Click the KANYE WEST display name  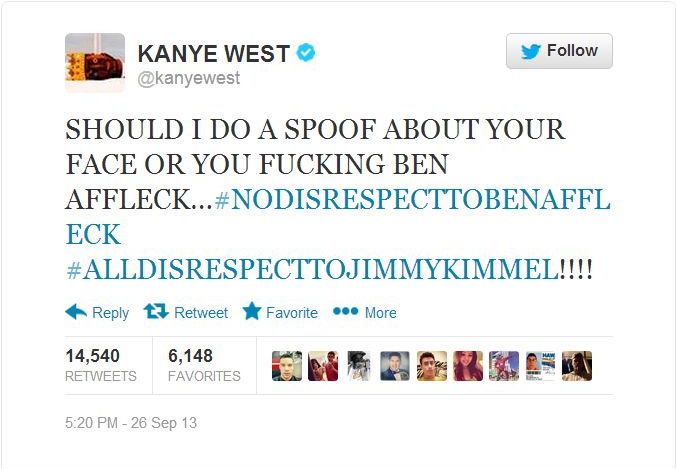coord(213,53)
